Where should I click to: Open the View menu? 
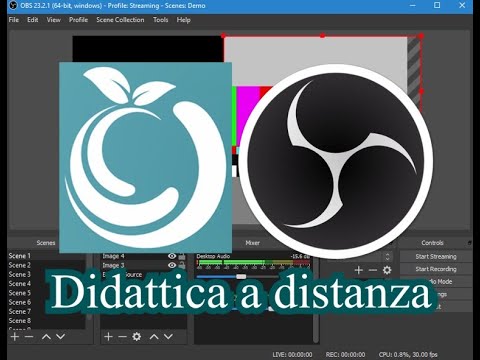point(53,20)
